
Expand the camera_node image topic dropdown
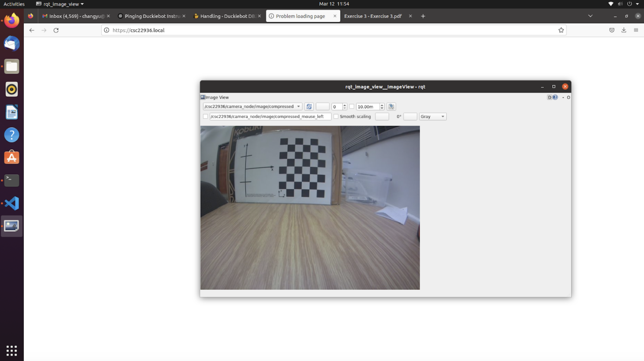click(252, 107)
